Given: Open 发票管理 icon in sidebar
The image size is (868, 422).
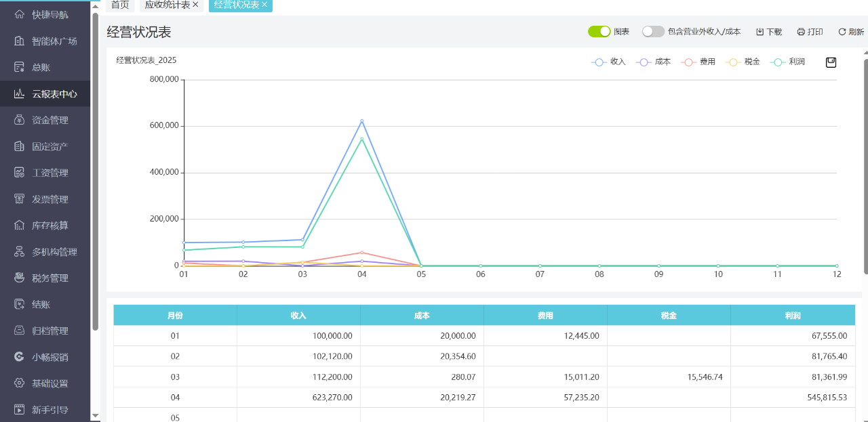Looking at the screenshot, I should tap(19, 199).
